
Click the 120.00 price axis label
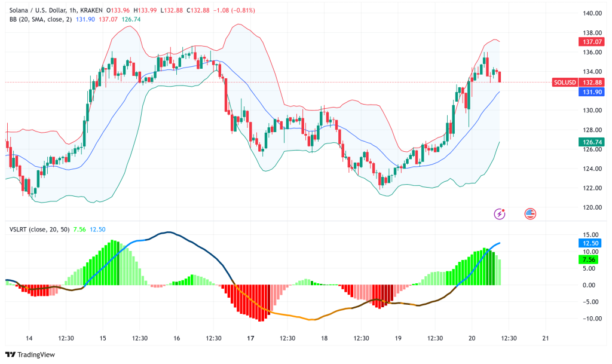[592, 207]
